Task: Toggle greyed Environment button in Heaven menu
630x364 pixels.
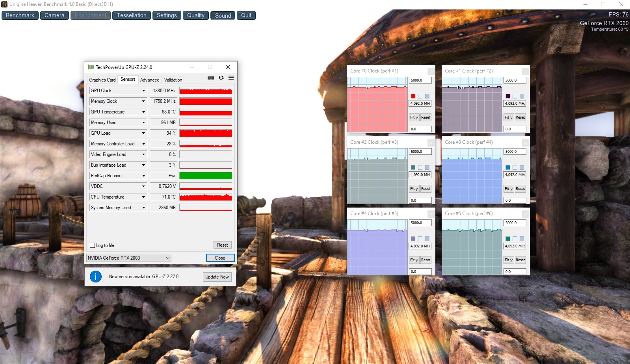Action: (x=91, y=15)
